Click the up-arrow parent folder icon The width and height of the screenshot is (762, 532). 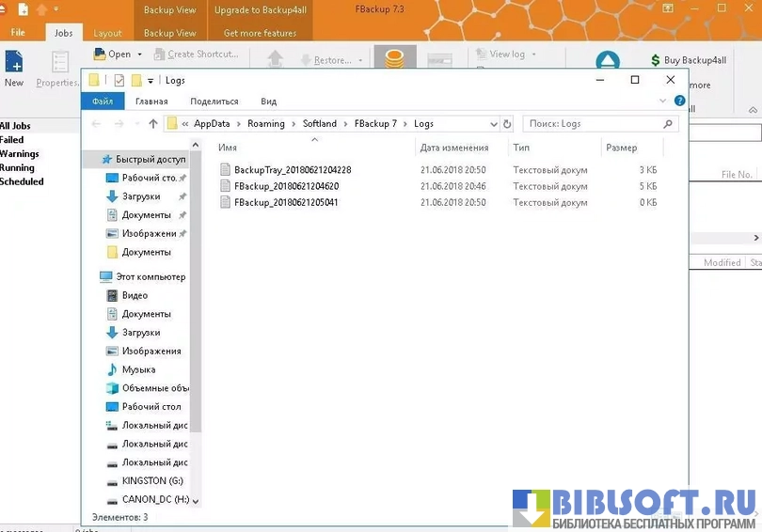tap(153, 123)
